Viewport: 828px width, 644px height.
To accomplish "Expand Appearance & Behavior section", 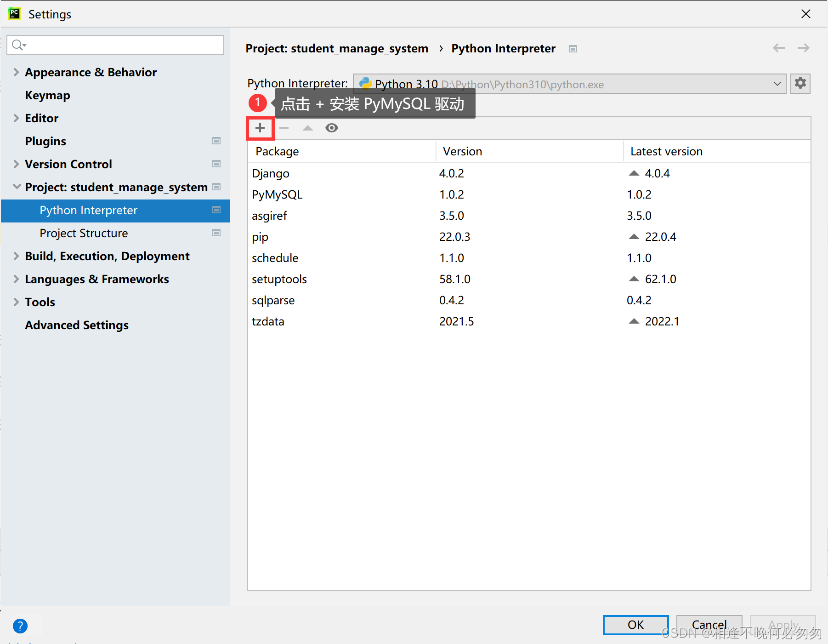I will click(x=16, y=72).
